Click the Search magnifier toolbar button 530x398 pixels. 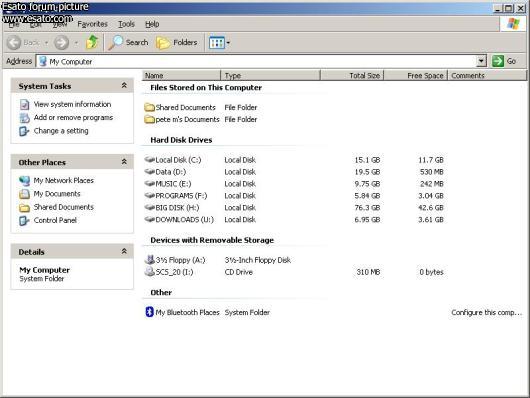pos(128,43)
